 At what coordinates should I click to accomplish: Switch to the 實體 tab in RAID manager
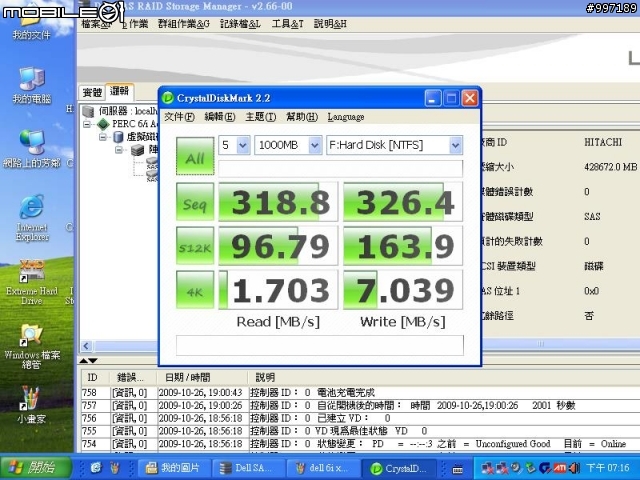[92, 92]
